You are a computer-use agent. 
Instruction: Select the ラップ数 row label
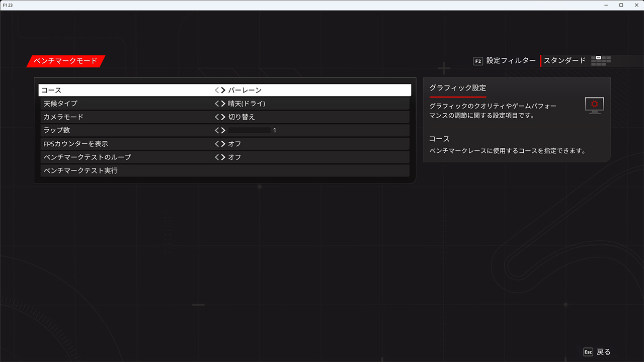pyautogui.click(x=56, y=130)
